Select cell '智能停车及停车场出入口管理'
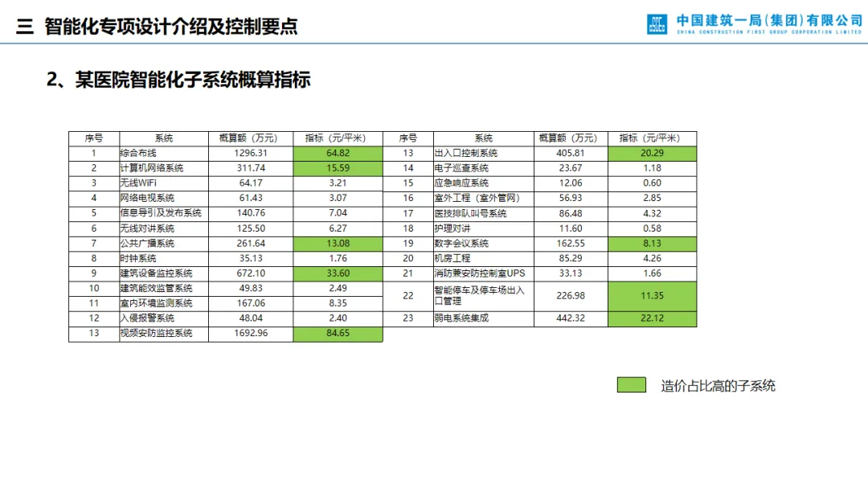Viewport: 868px width, 489px height. pos(484,296)
